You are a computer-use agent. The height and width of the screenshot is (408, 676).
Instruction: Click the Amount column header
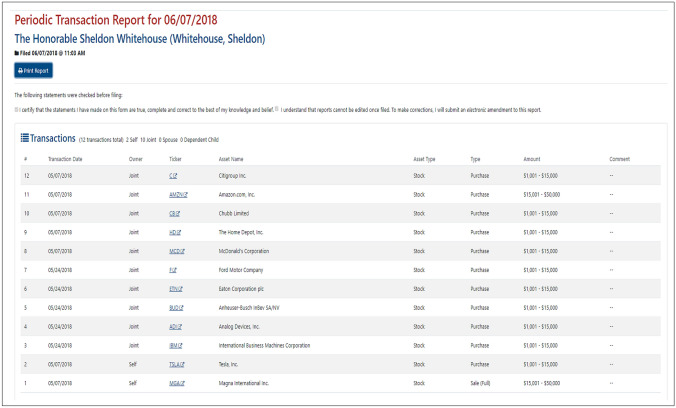click(532, 159)
